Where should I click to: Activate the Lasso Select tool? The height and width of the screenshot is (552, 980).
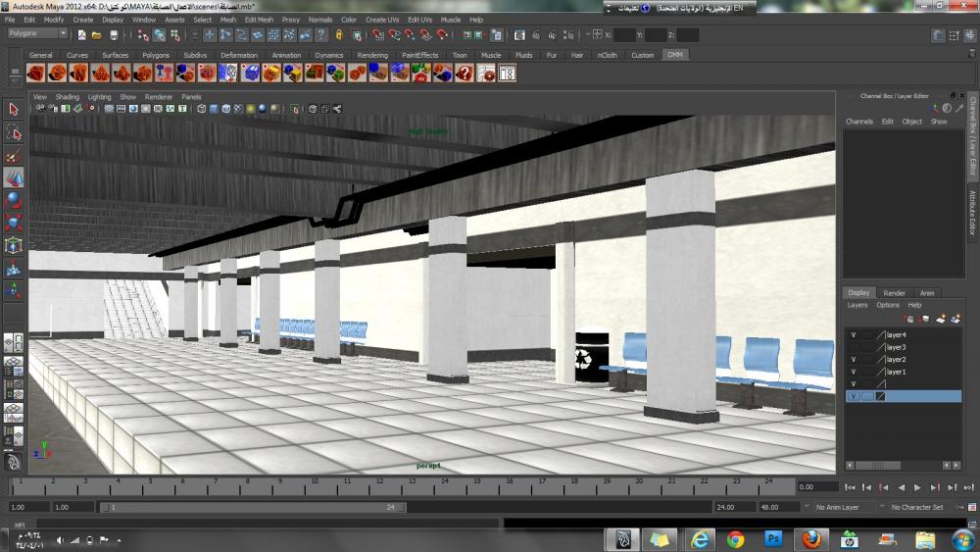(x=13, y=132)
